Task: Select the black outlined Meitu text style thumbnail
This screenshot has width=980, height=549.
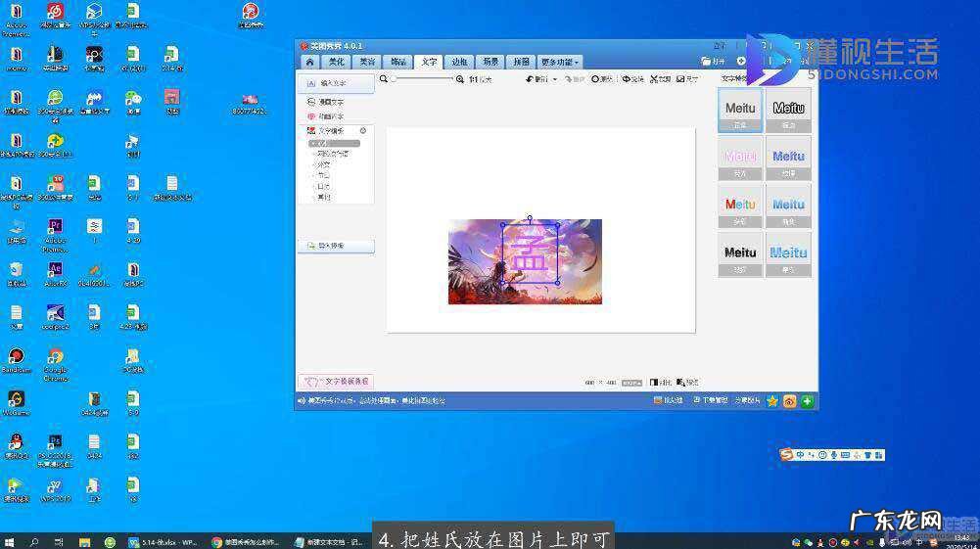Action: [x=788, y=109]
